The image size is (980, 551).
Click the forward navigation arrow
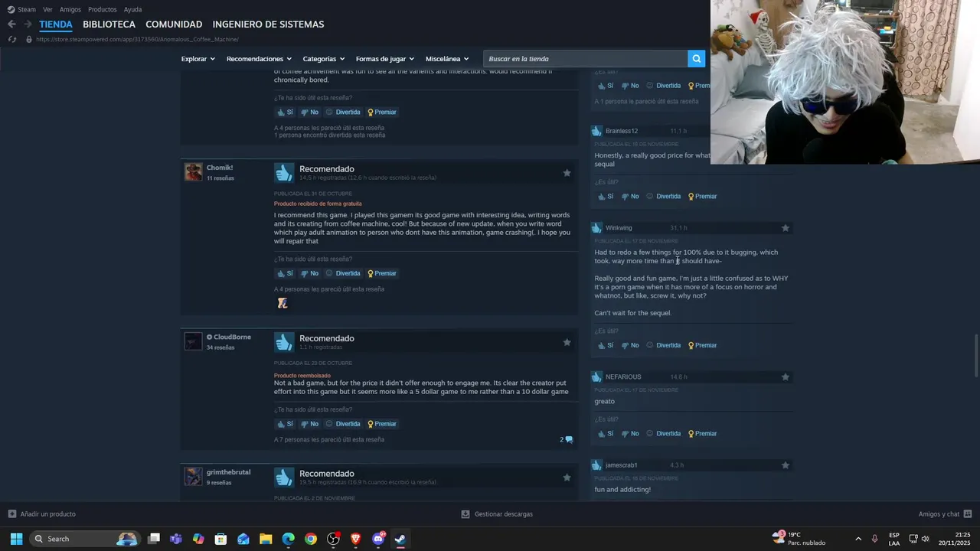point(28,24)
